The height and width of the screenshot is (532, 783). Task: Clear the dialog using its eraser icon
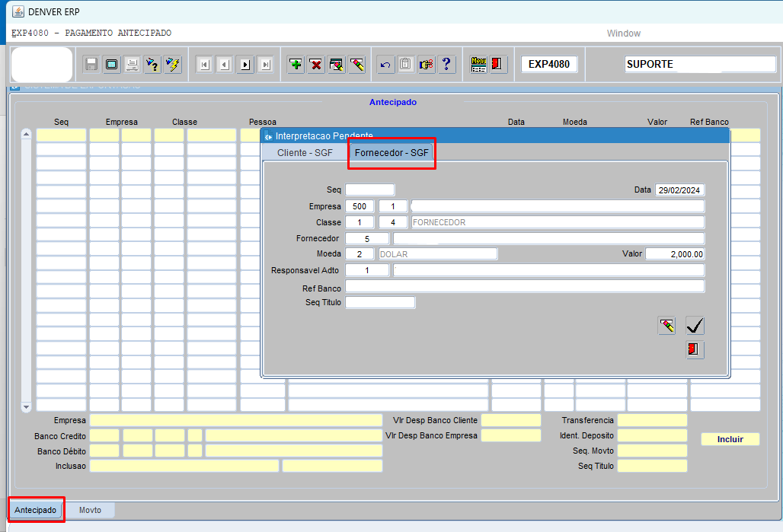(667, 326)
